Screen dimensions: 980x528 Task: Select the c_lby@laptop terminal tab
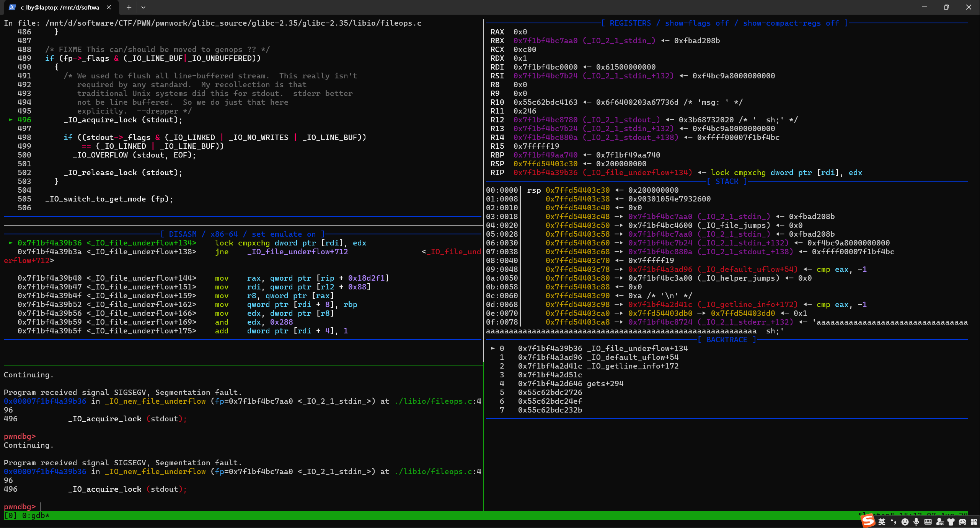[61, 7]
